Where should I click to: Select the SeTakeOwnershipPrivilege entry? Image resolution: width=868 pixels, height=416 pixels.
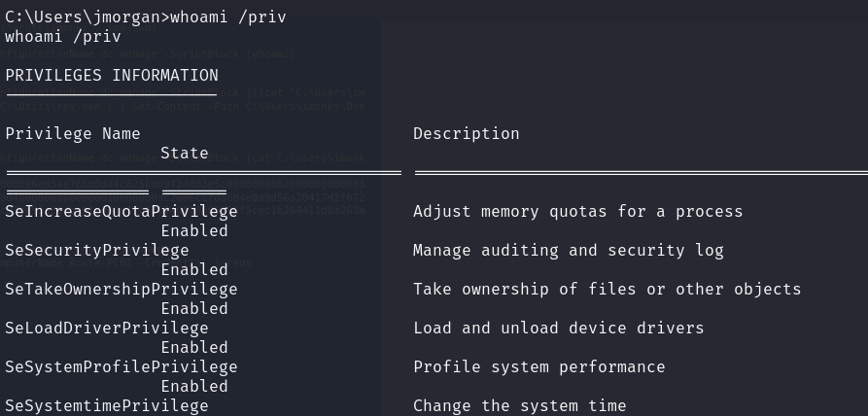tap(122, 289)
